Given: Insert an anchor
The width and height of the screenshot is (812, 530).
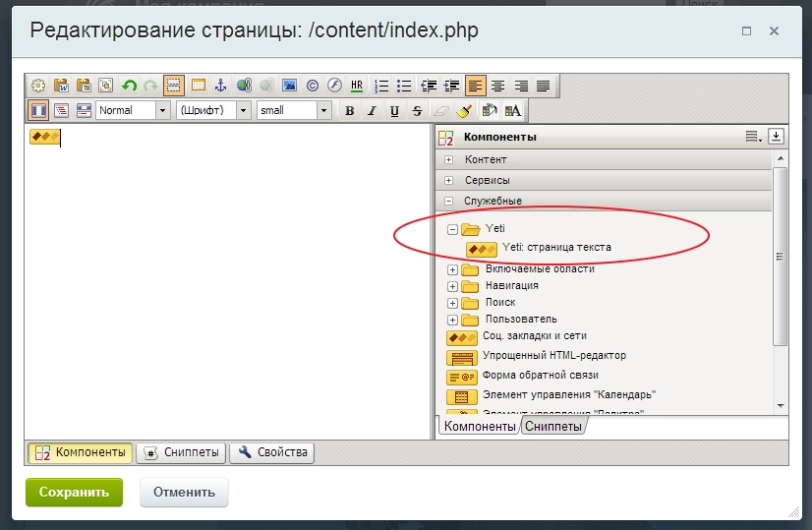Looking at the screenshot, I should [221, 86].
